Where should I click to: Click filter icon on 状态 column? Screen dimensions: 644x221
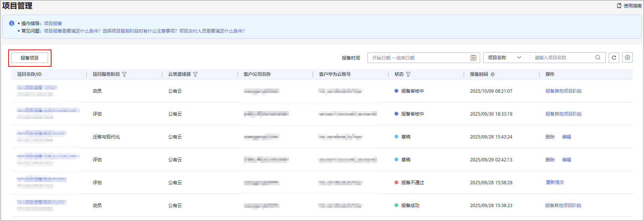(408, 74)
